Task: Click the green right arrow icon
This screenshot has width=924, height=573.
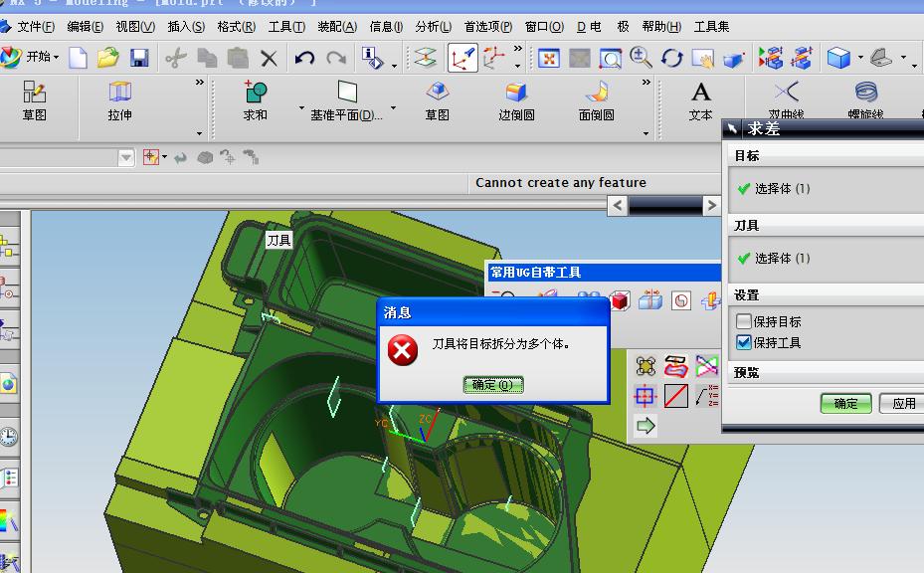Action: (646, 425)
